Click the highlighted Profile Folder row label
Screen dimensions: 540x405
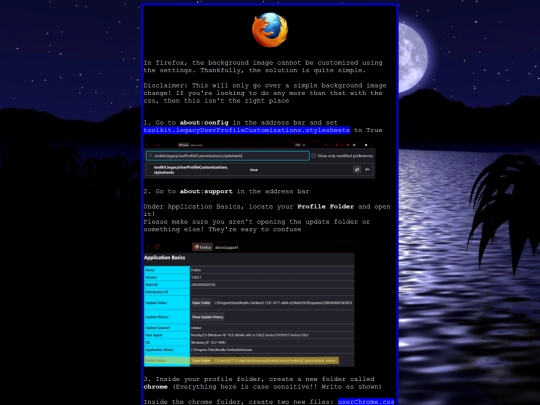156,361
